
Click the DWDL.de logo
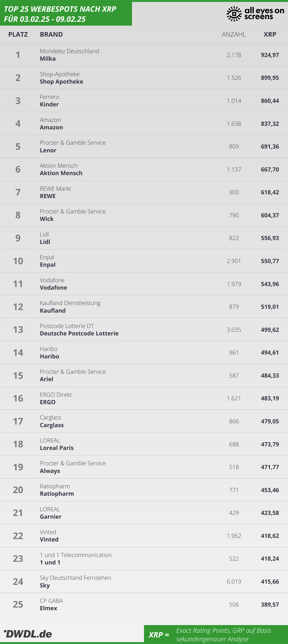[x=28, y=634]
